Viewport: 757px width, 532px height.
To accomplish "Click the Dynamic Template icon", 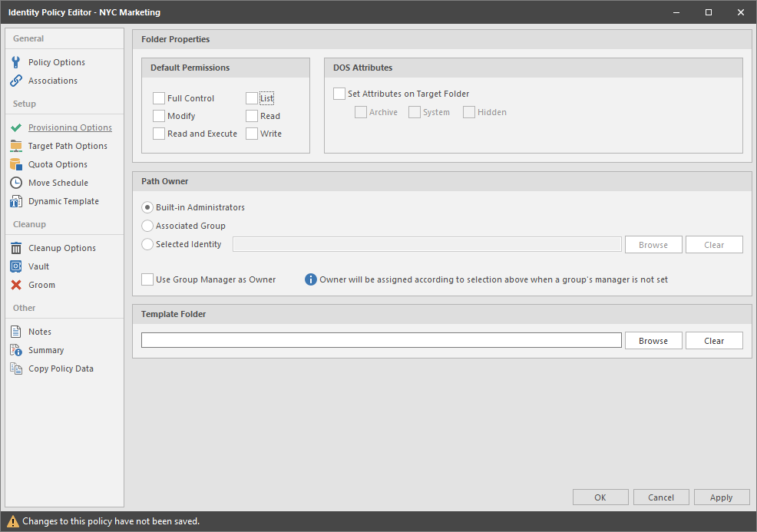I will (15, 201).
